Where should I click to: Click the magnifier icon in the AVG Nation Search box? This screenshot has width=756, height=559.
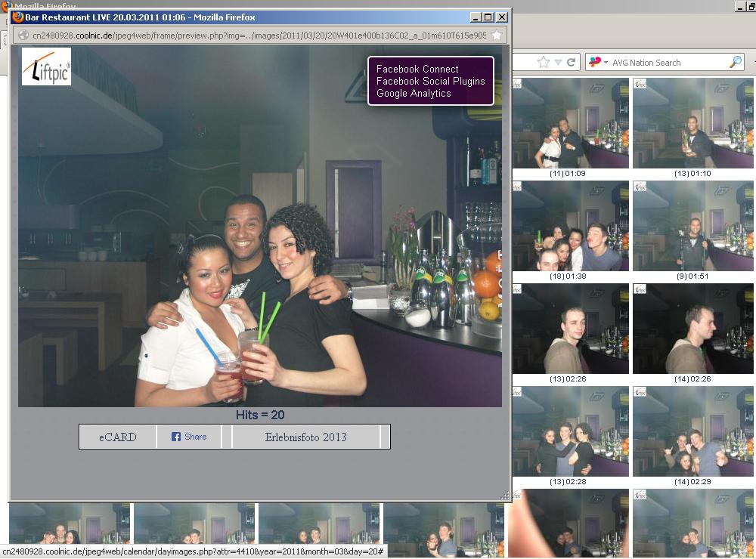734,62
